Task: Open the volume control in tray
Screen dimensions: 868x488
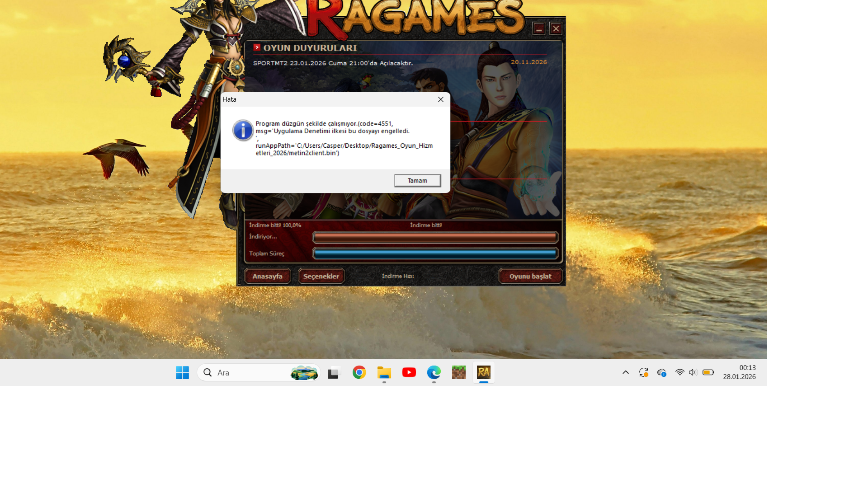Action: tap(693, 373)
